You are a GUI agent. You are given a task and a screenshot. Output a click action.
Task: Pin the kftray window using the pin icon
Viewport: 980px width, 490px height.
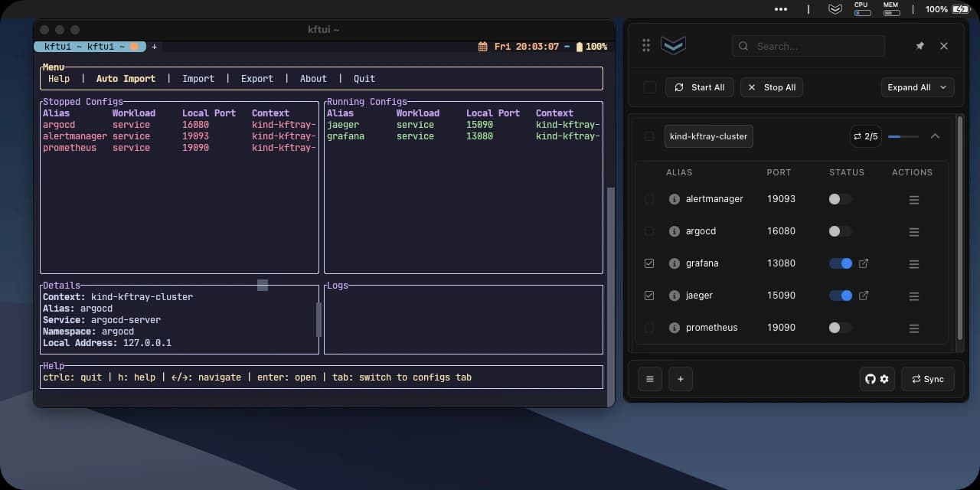(x=920, y=46)
